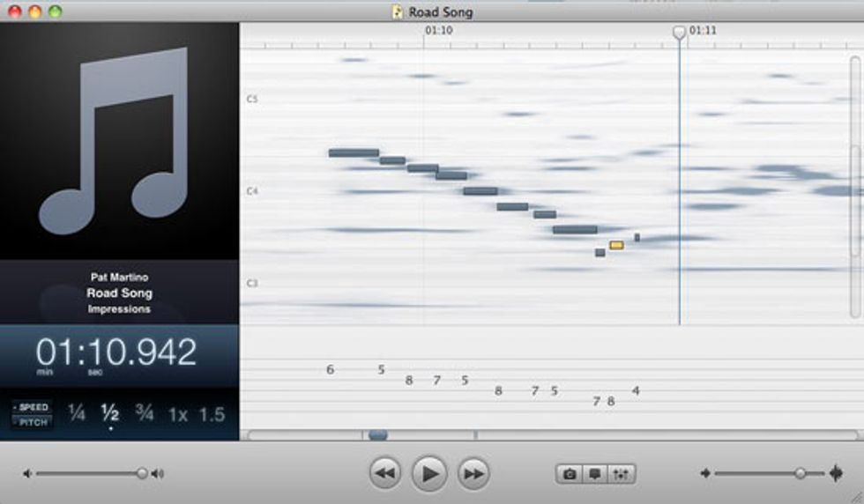Start playback with the Play button
This screenshot has width=864, height=504.
pyautogui.click(x=429, y=473)
